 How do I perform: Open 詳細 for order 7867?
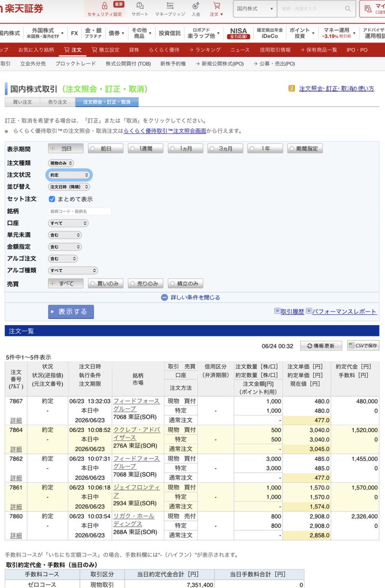16,420
